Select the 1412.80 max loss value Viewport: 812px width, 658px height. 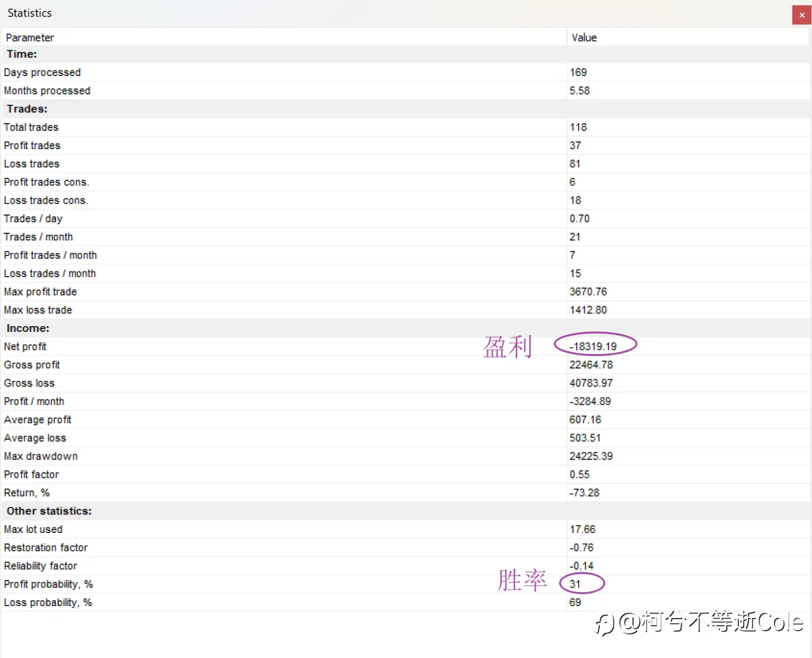pyautogui.click(x=588, y=310)
